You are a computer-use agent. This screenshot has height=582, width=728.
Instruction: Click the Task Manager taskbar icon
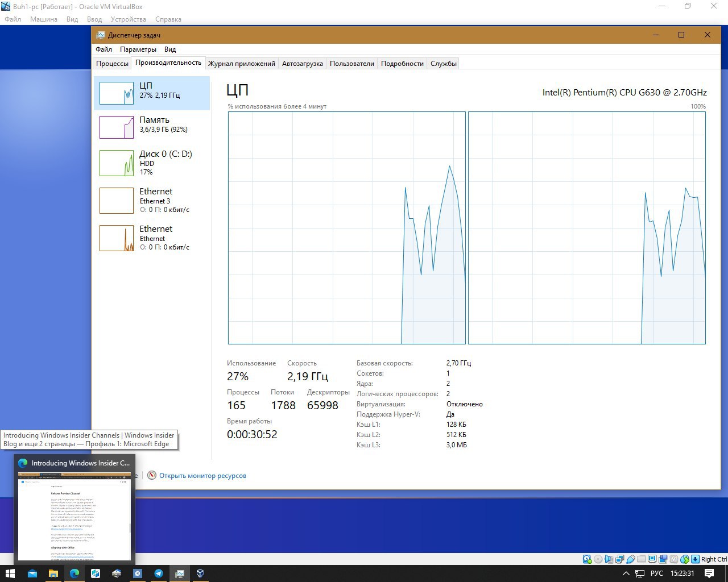(x=180, y=573)
